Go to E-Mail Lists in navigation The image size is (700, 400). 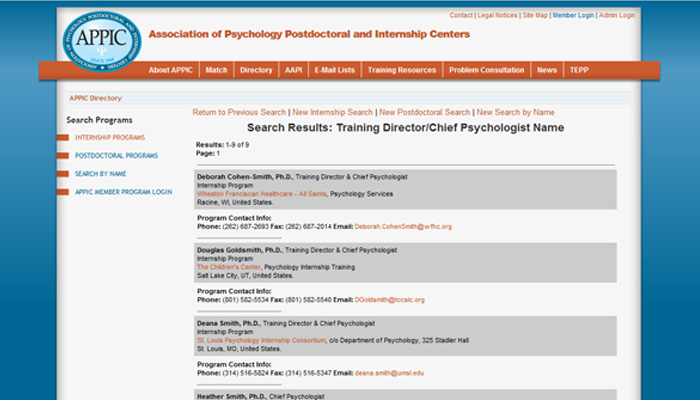tap(334, 70)
